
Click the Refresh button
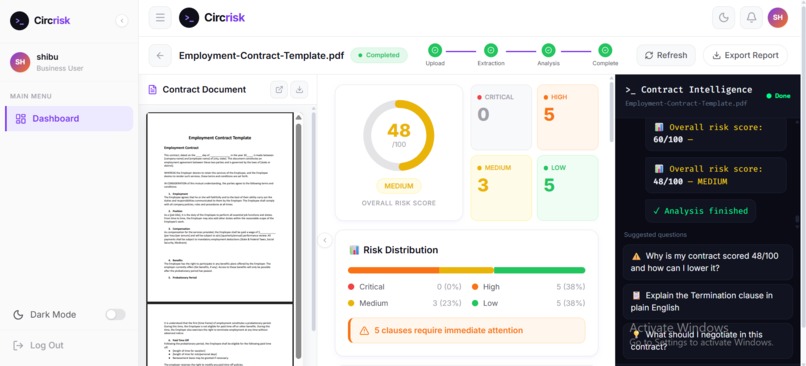666,55
